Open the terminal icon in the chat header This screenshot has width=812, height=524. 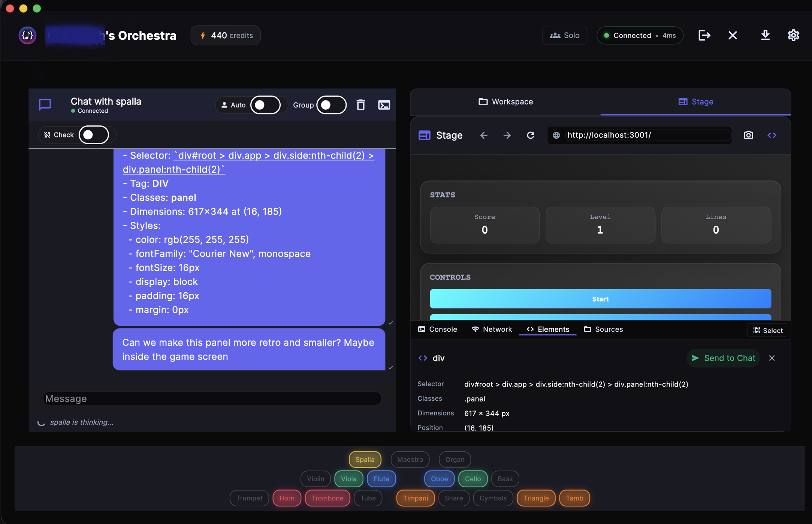pos(384,105)
